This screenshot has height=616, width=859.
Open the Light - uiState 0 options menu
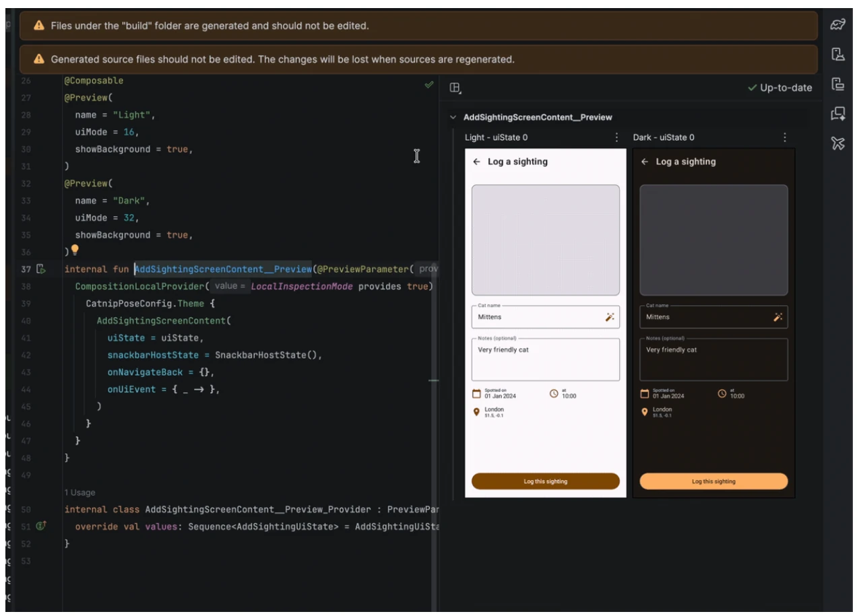tap(616, 137)
